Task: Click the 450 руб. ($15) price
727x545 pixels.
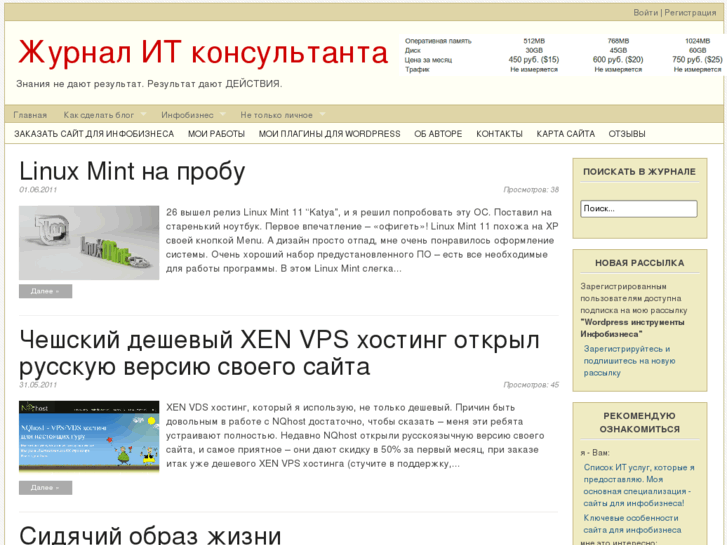Action: (534, 60)
